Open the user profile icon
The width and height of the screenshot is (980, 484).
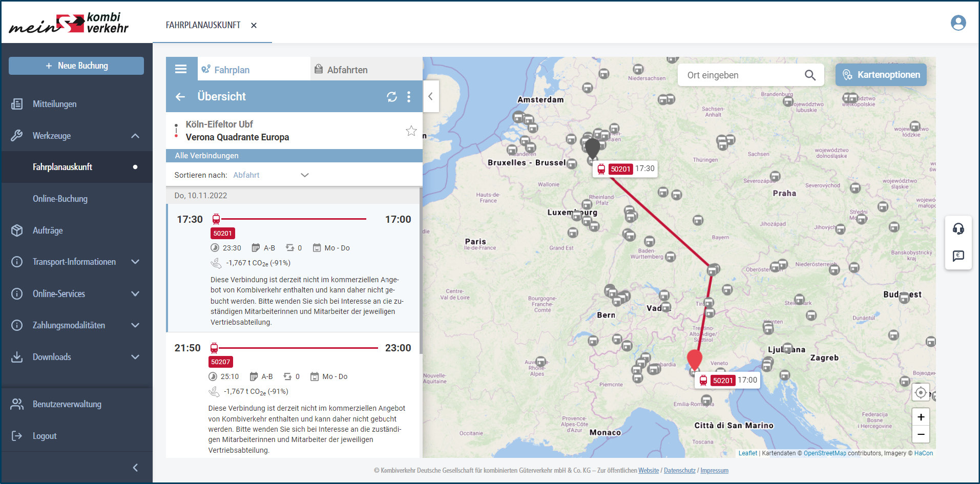pyautogui.click(x=957, y=23)
